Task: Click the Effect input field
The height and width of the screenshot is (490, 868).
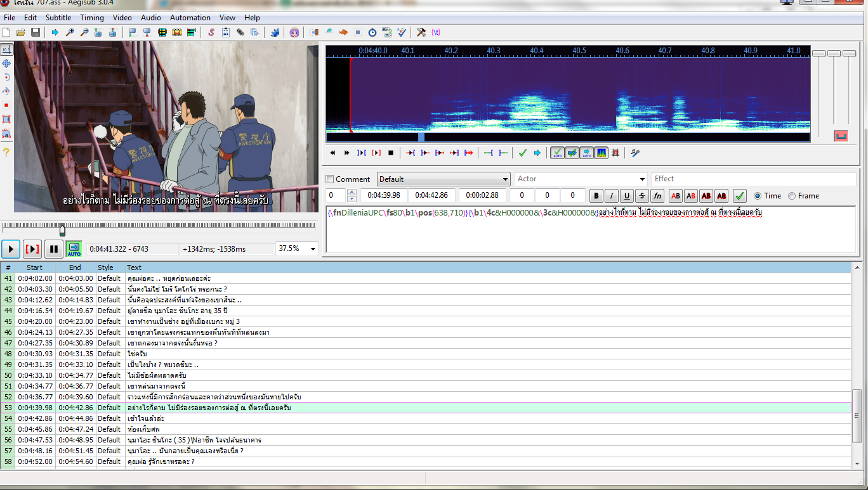Action: [753, 179]
